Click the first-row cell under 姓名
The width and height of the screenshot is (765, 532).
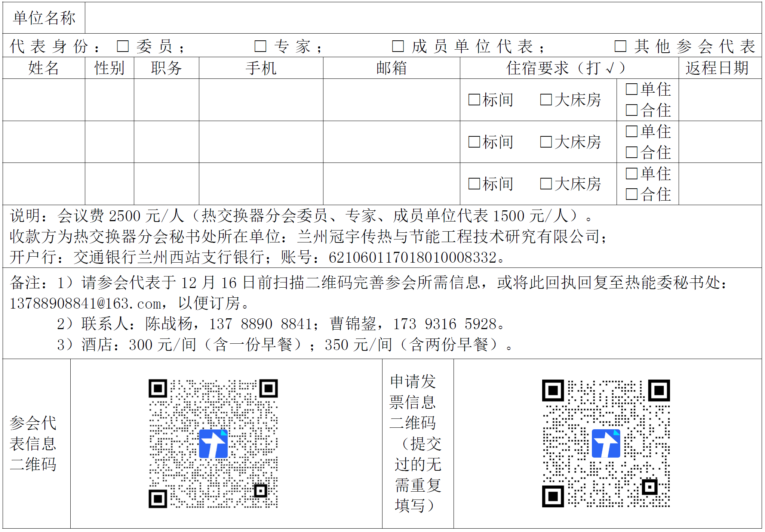[44, 100]
